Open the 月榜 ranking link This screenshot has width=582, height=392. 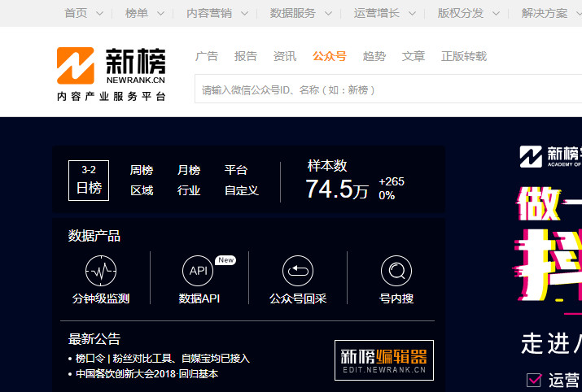[189, 170]
